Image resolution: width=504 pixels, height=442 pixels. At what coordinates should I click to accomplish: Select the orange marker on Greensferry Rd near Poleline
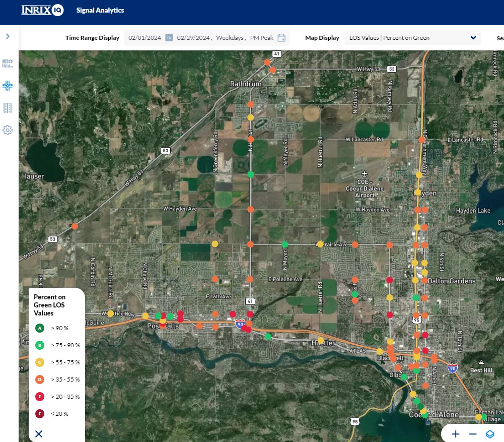click(x=215, y=279)
